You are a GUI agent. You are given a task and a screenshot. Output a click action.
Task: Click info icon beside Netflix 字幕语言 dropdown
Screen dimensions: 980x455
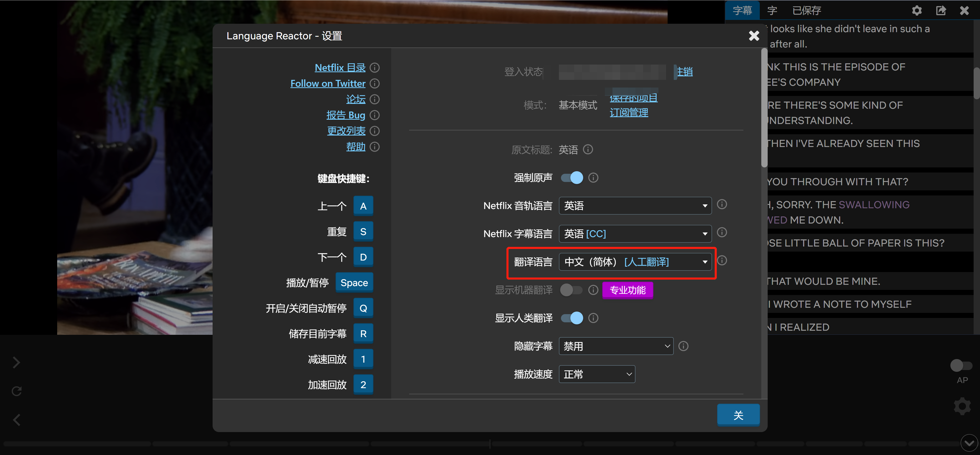722,232
